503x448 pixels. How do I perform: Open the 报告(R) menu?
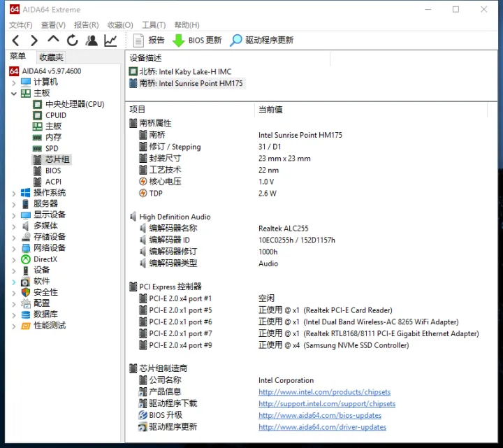click(87, 25)
